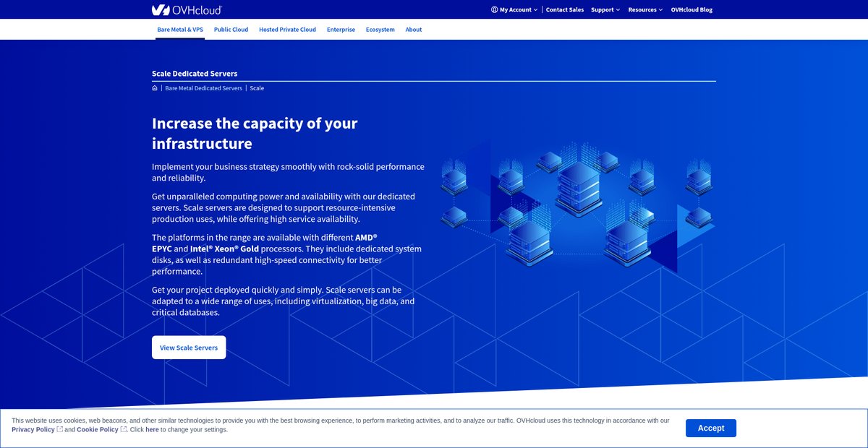
Task: Click the View Scale Servers button
Action: click(189, 348)
